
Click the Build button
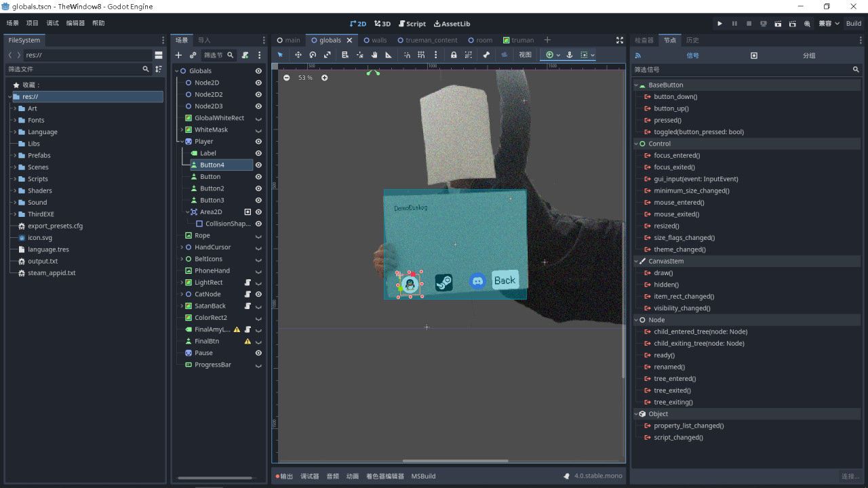(x=854, y=24)
